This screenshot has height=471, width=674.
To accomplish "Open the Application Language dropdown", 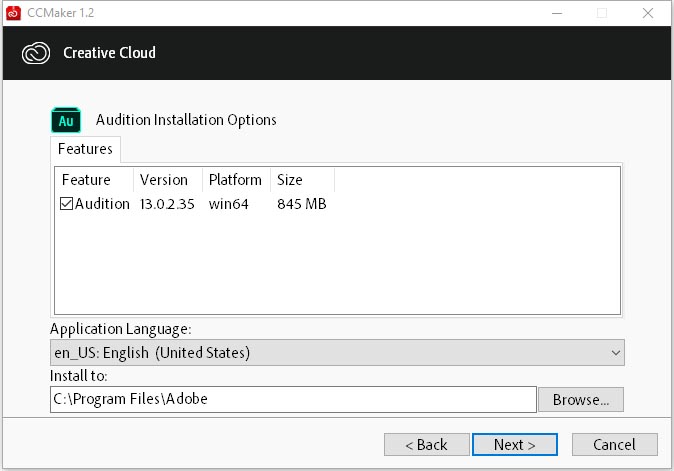I will (337, 352).
